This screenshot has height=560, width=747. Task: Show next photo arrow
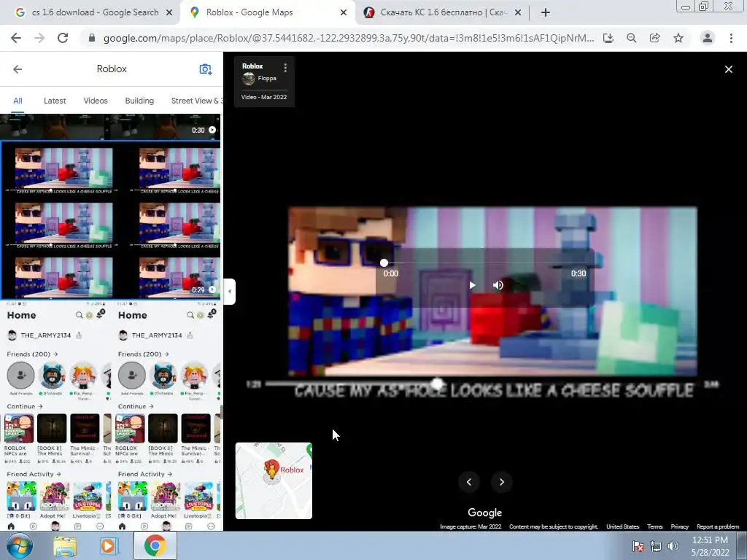coord(502,482)
